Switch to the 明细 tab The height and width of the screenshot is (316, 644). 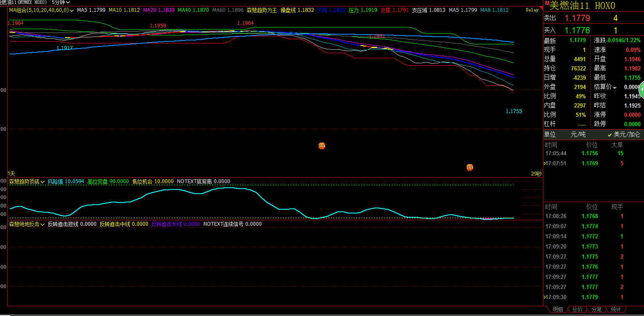[557, 309]
